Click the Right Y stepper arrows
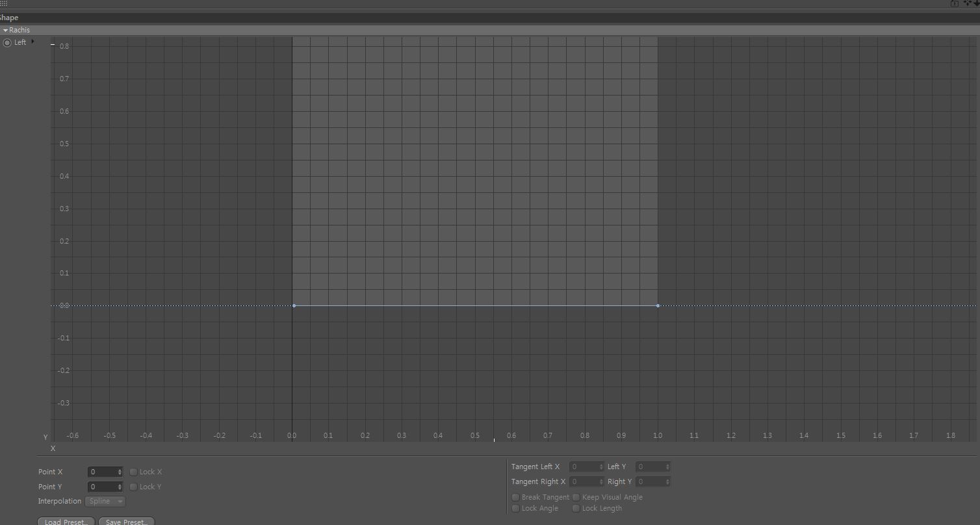The width and height of the screenshot is (980, 525). coord(667,481)
